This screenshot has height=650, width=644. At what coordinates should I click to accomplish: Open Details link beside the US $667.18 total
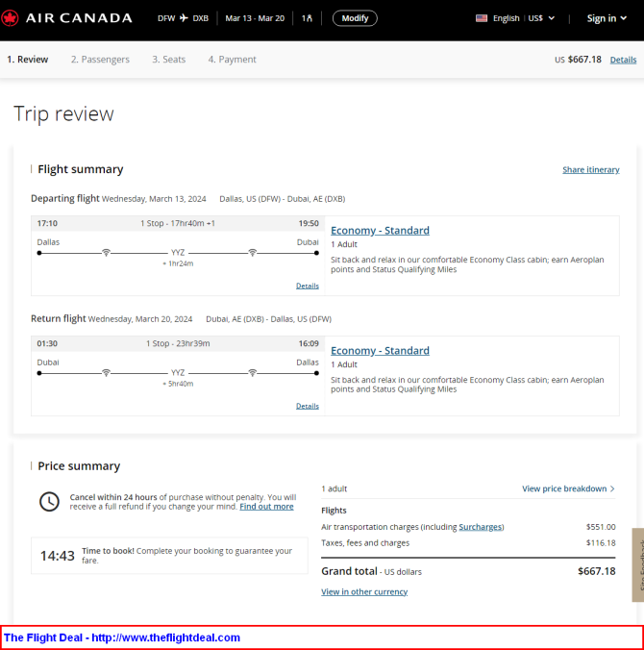click(x=623, y=60)
